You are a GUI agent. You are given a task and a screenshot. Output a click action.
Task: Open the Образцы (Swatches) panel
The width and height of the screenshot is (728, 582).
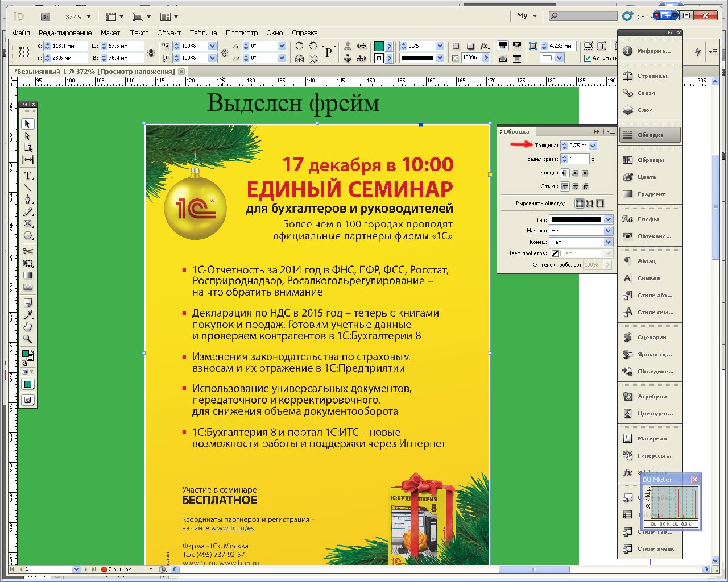[650, 160]
